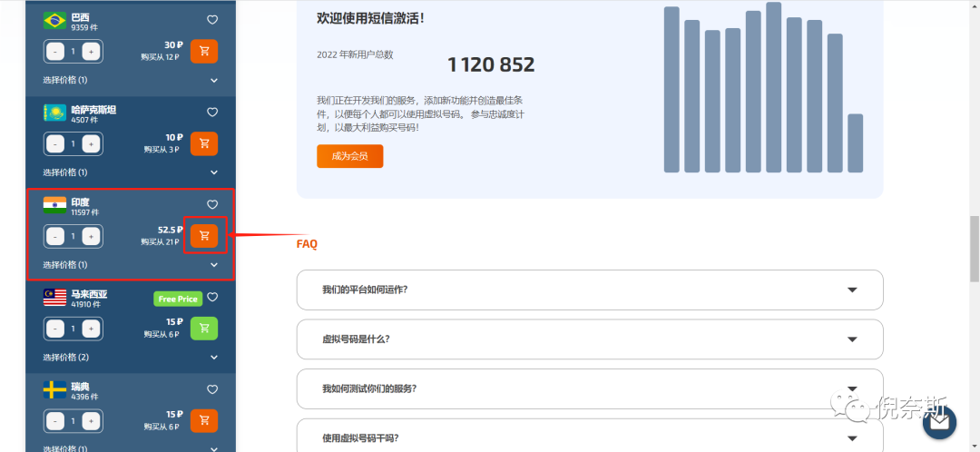Click the Malaysia flag icon
The height and width of the screenshot is (452, 980).
[x=55, y=297]
